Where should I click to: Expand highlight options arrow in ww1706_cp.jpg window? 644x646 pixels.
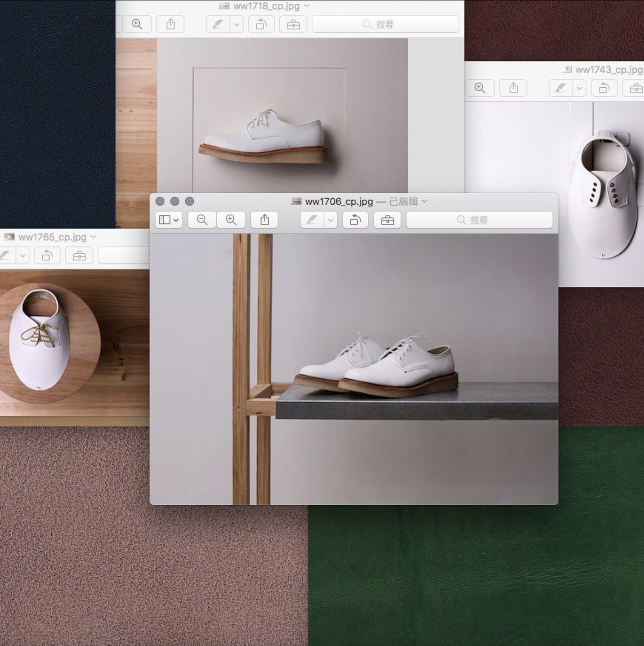coord(331,220)
